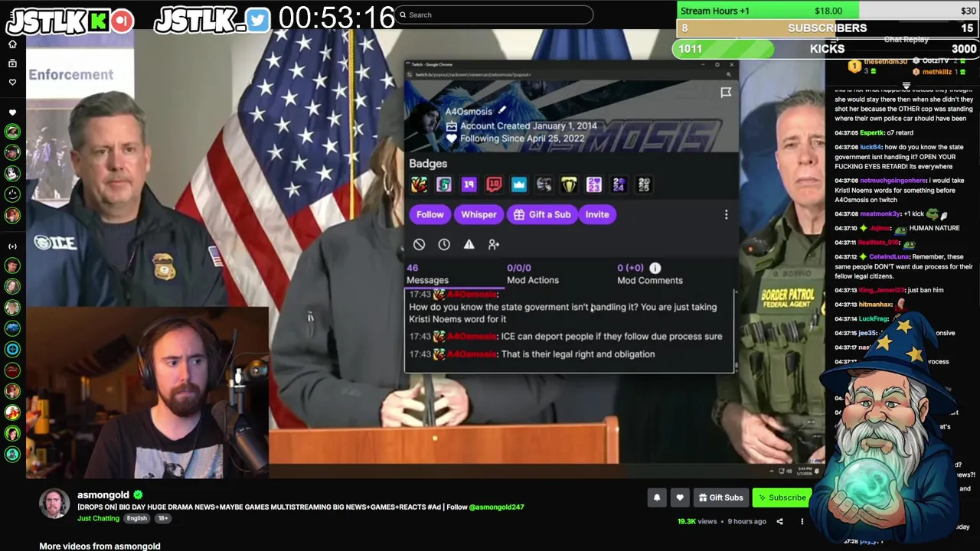Open the Home icon in the left sidebar
Image resolution: width=980 pixels, height=551 pixels.
pos(12,44)
